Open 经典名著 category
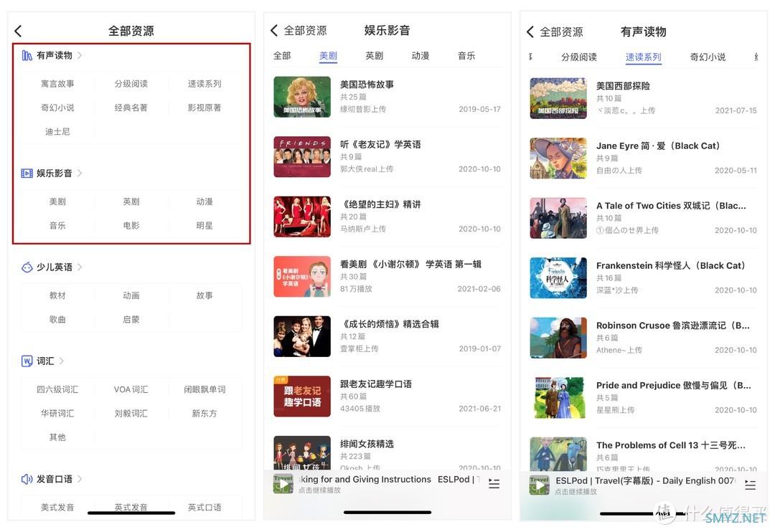The width and height of the screenshot is (775, 532). point(131,108)
